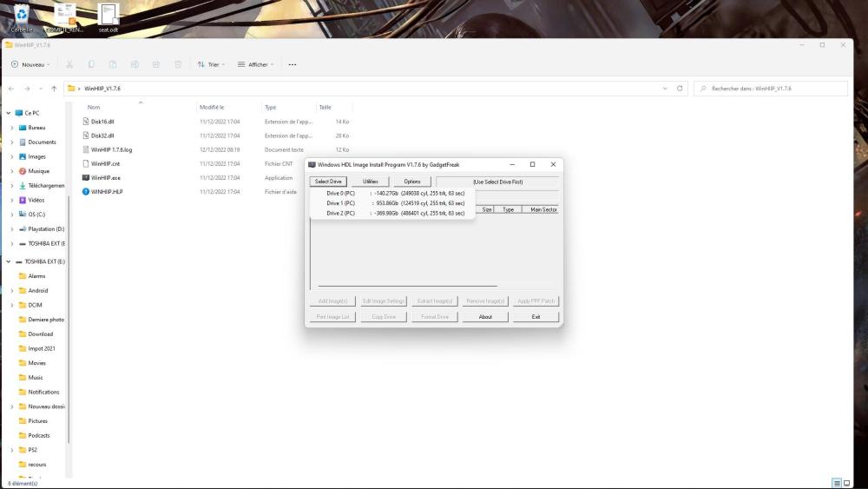Open the Afficher view dropdown
This screenshot has width=868, height=489.
(x=255, y=64)
